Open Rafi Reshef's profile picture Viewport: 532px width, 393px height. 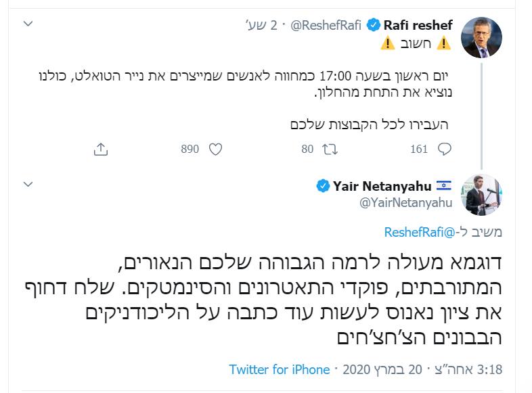[481, 37]
